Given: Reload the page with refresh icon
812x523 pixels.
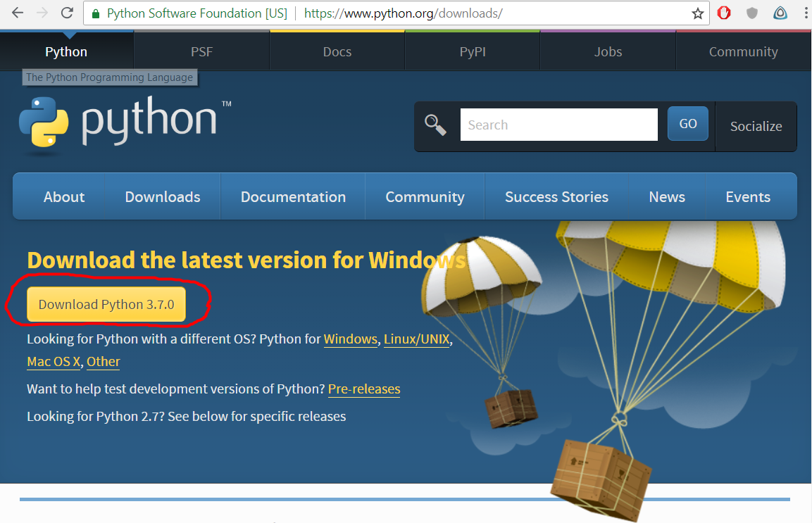Looking at the screenshot, I should (67, 13).
